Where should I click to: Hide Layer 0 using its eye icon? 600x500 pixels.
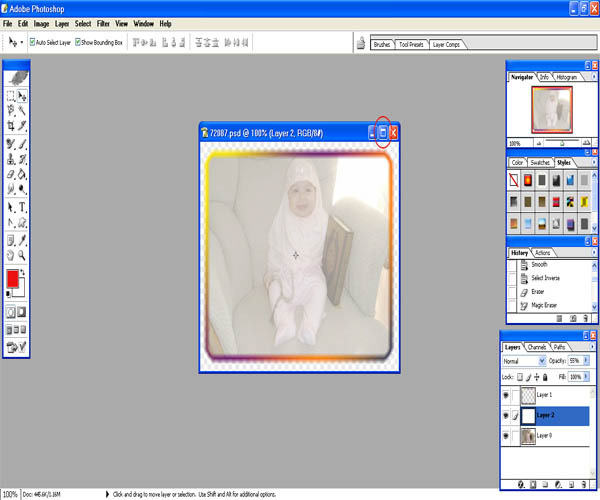click(507, 435)
